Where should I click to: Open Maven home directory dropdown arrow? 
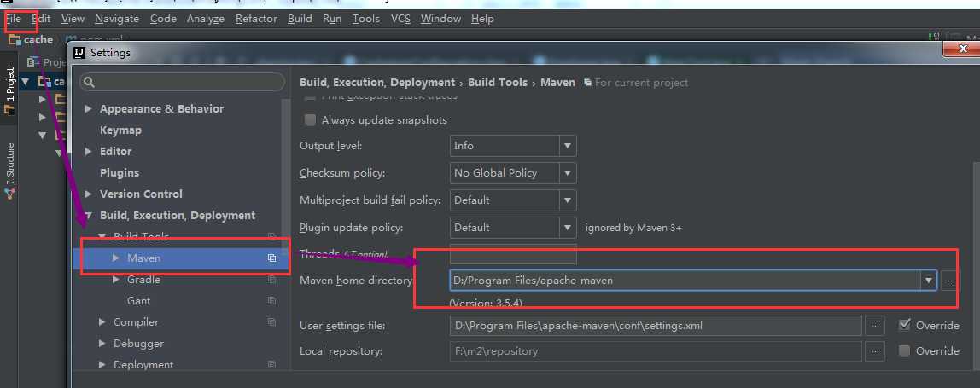928,281
